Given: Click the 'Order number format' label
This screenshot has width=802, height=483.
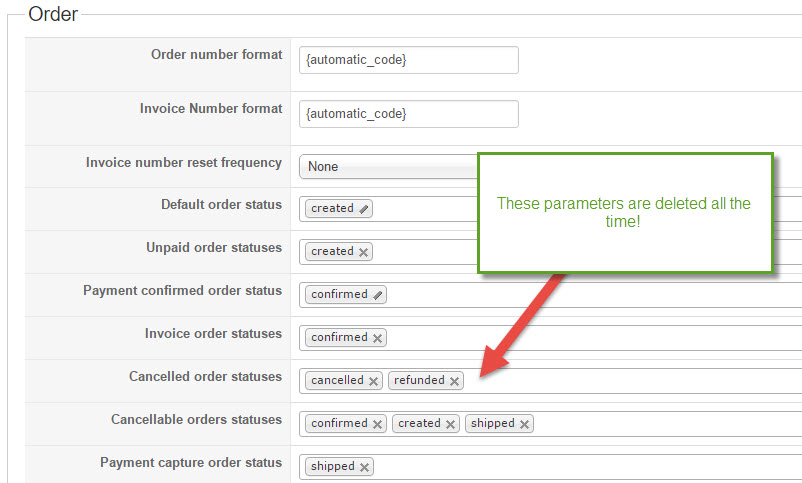Looking at the screenshot, I should coord(216,54).
